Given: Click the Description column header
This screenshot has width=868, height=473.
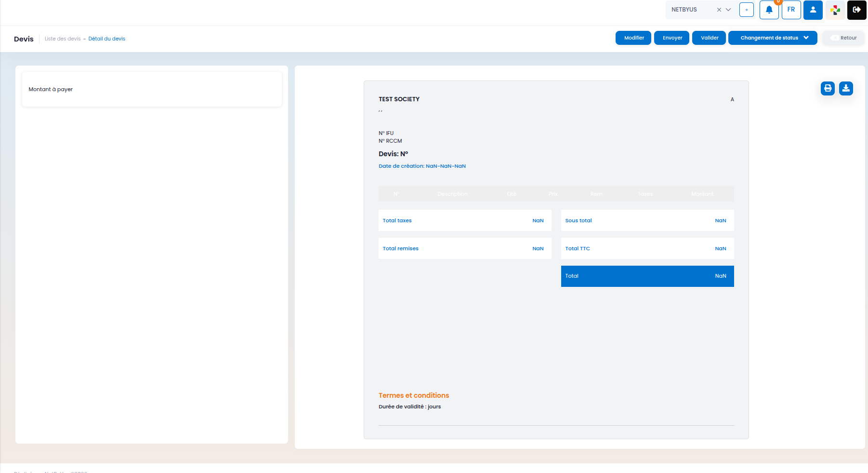Looking at the screenshot, I should (x=452, y=194).
